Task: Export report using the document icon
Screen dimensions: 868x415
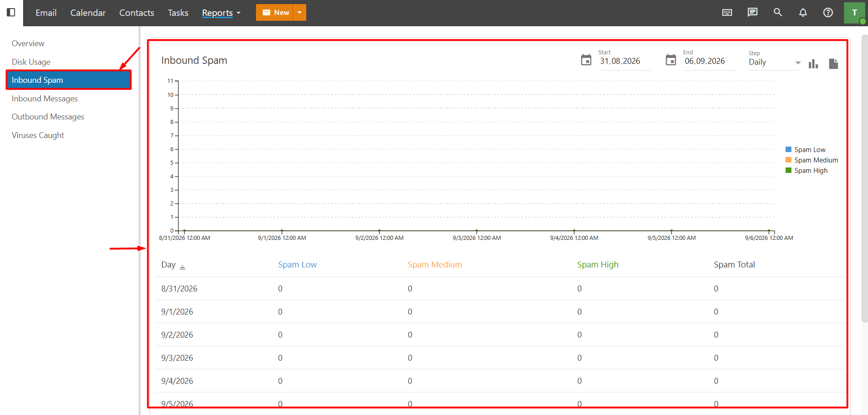Action: (x=834, y=64)
